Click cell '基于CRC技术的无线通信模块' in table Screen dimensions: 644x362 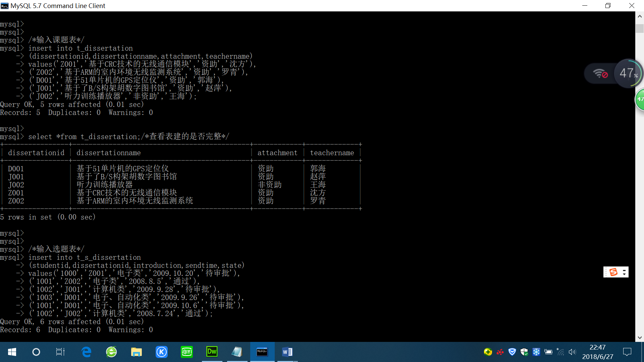(127, 193)
